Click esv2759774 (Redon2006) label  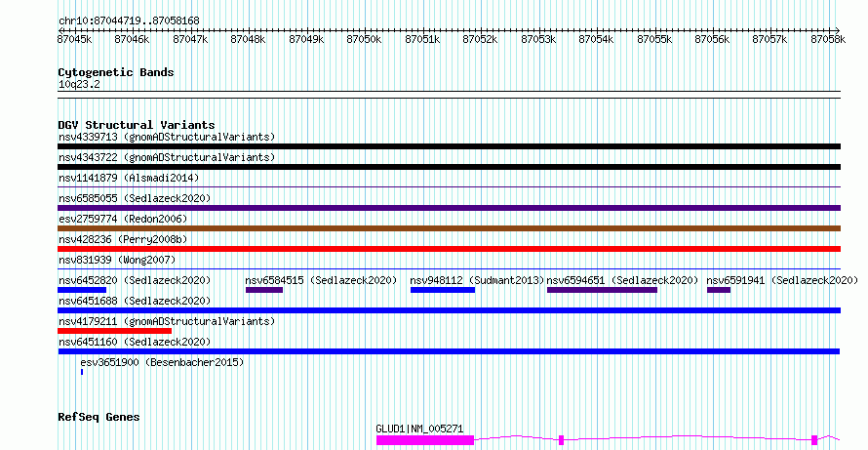[x=123, y=219]
